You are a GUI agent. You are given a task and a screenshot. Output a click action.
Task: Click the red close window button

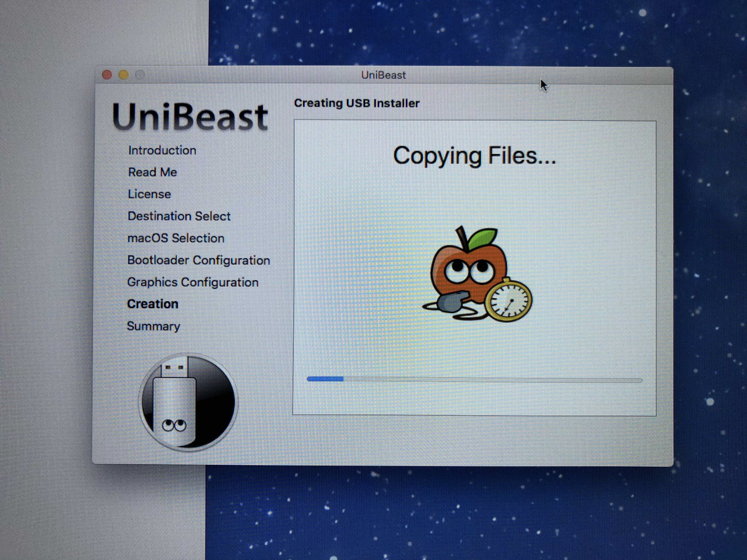pos(107,75)
